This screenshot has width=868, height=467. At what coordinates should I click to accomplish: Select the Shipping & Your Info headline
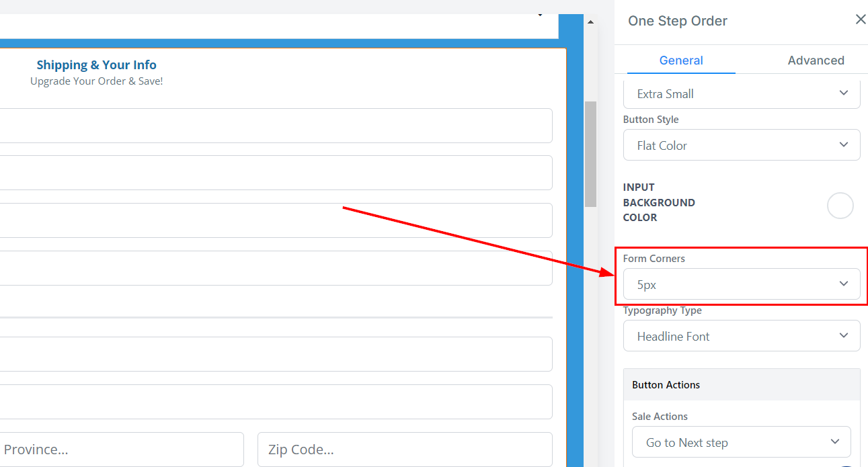[x=96, y=65]
